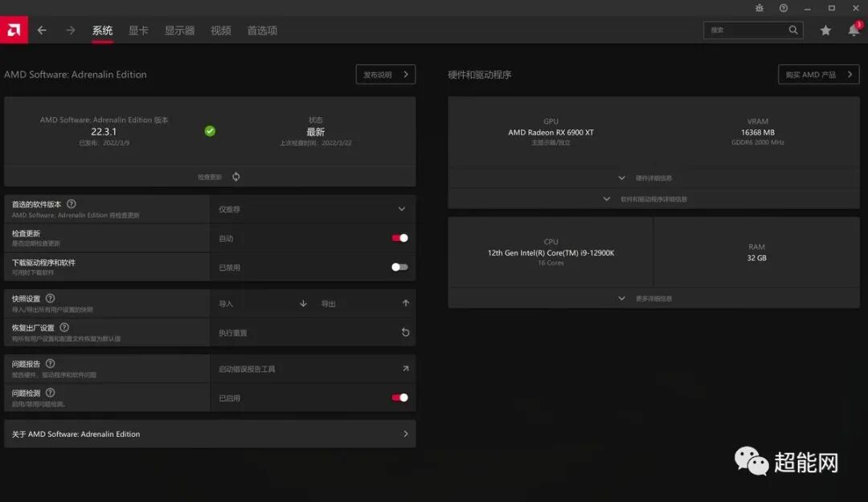The width and height of the screenshot is (868, 502).
Task: Click help icon next to 问题检测
Action: coord(51,393)
